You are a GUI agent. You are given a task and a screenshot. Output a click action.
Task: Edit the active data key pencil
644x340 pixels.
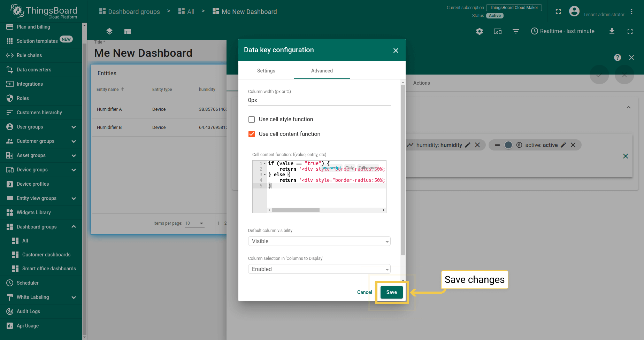tap(563, 145)
